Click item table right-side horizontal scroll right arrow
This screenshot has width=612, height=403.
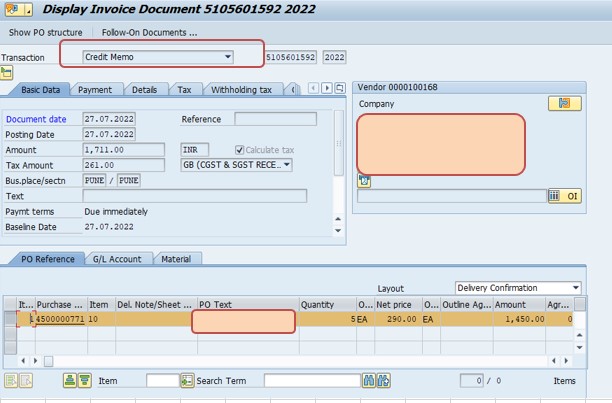pyautogui.click(x=566, y=361)
